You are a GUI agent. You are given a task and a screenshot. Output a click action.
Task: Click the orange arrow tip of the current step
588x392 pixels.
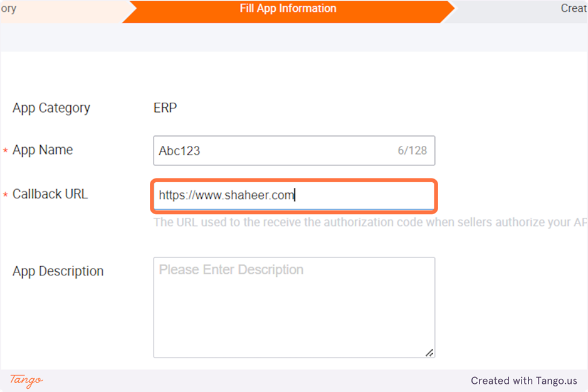point(449,10)
